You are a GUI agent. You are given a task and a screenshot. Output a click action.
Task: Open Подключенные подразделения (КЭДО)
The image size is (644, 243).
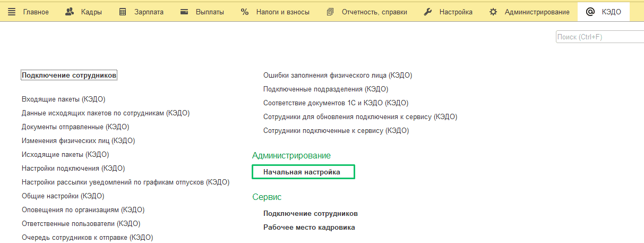click(325, 89)
